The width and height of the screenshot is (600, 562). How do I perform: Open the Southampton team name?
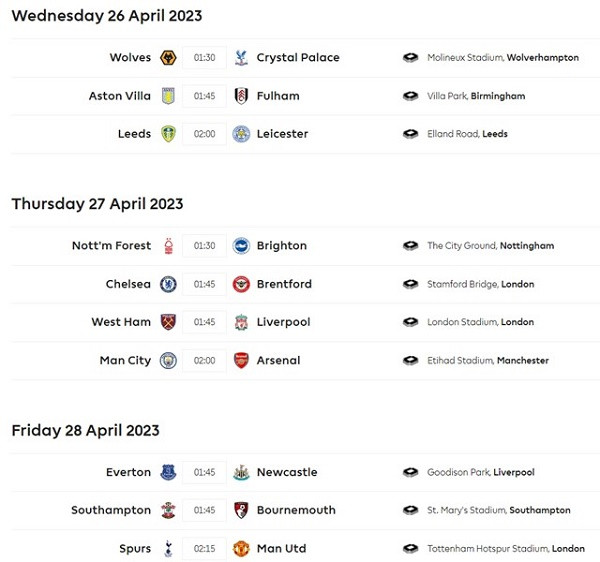coord(110,510)
